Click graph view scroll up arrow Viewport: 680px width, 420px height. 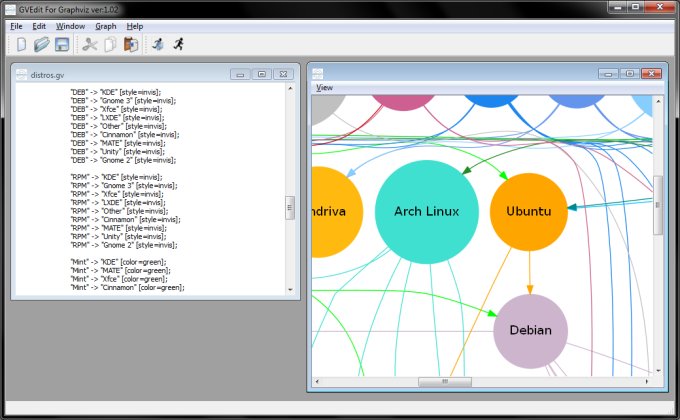(x=658, y=101)
